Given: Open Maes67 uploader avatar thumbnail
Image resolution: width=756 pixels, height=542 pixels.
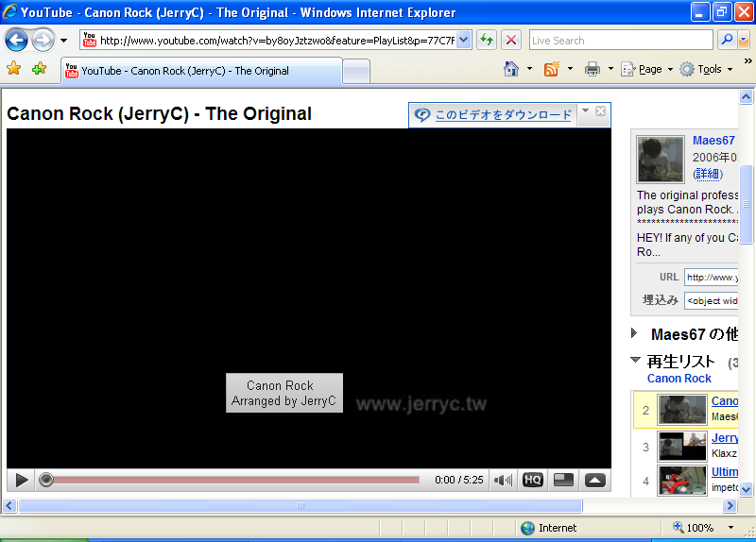Looking at the screenshot, I should tap(660, 160).
